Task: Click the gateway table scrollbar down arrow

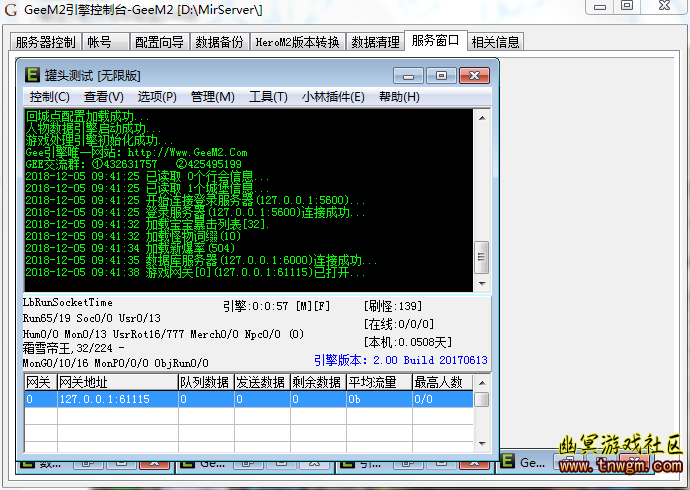Action: click(x=482, y=444)
